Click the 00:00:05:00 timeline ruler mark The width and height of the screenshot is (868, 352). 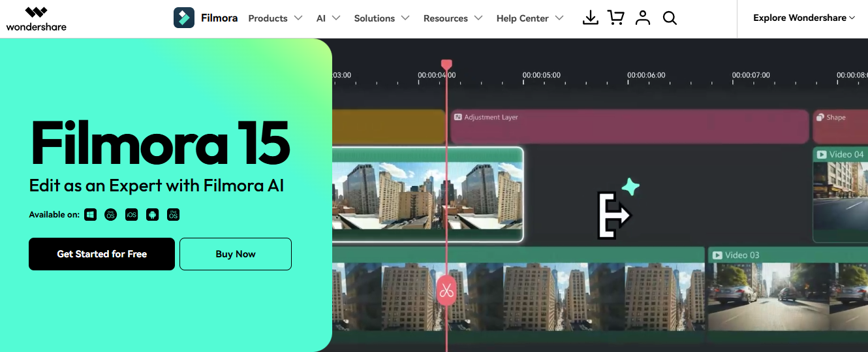pyautogui.click(x=542, y=75)
